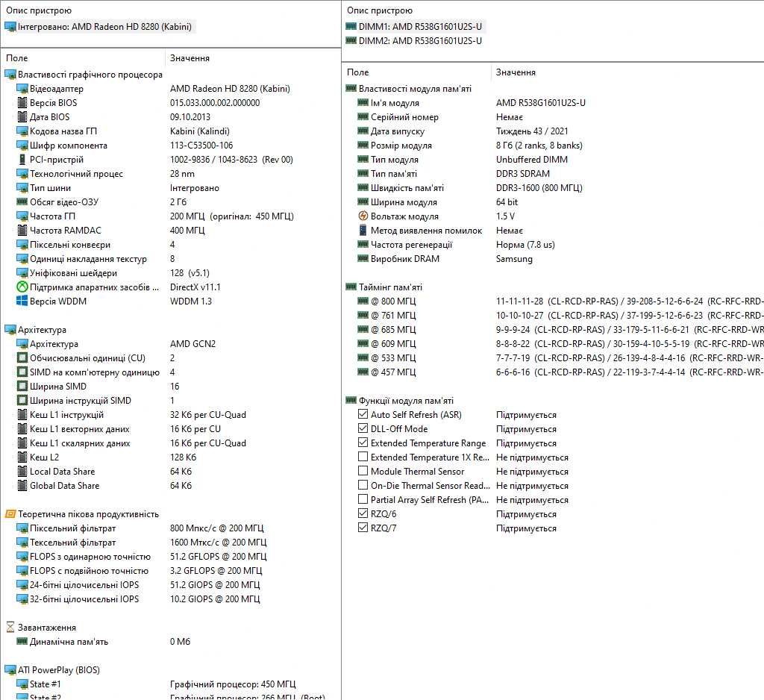Viewport: 764px width, 700px height.
Task: Toggle the On-Die Thermal Sensor Read... checkbox
Action: click(x=363, y=484)
